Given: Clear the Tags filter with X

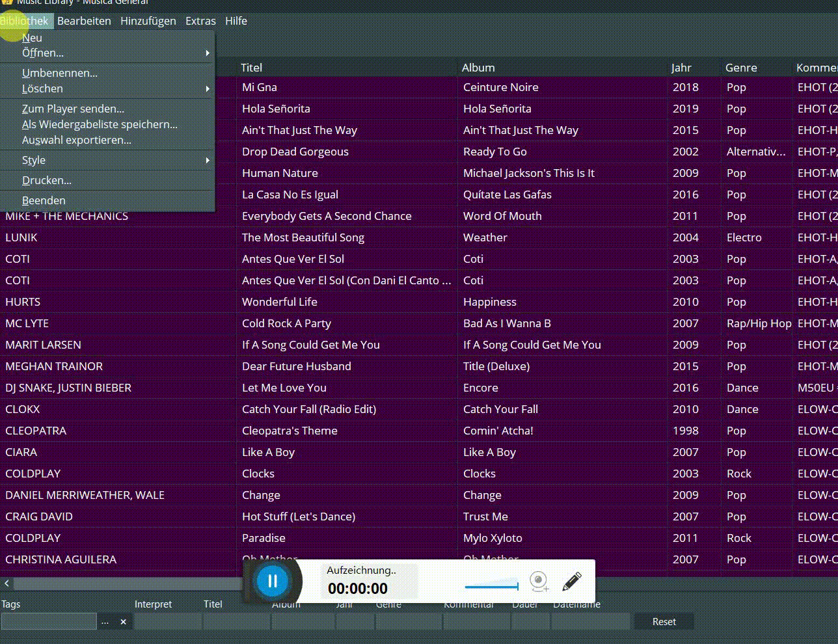Looking at the screenshot, I should pyautogui.click(x=123, y=622).
